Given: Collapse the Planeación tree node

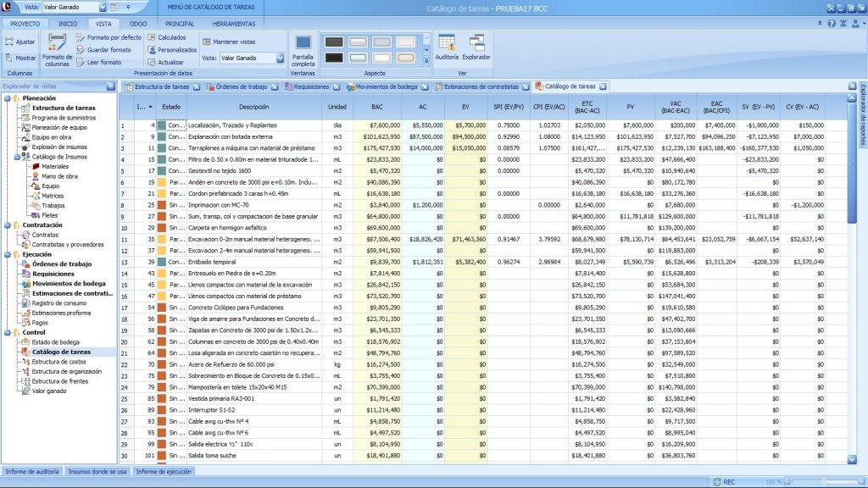Looking at the screenshot, I should [x=7, y=98].
